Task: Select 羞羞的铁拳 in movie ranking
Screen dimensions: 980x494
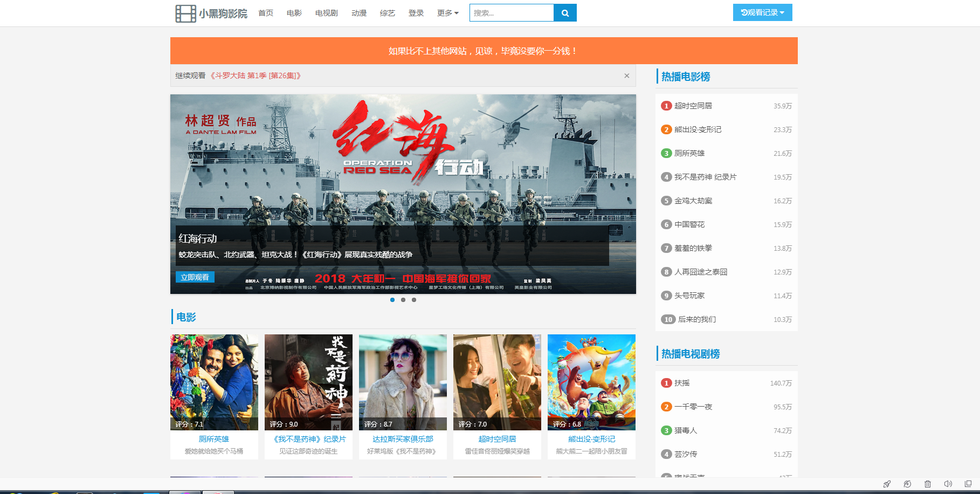Action: 693,248
